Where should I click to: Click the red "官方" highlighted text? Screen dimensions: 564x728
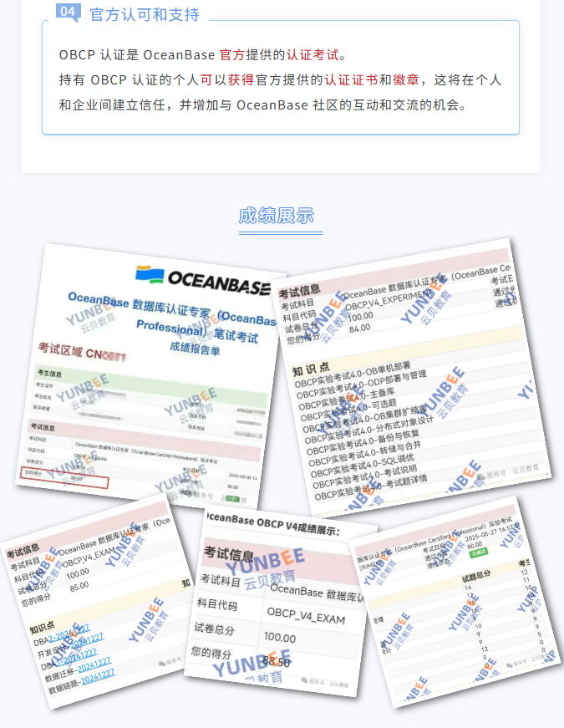[232, 55]
